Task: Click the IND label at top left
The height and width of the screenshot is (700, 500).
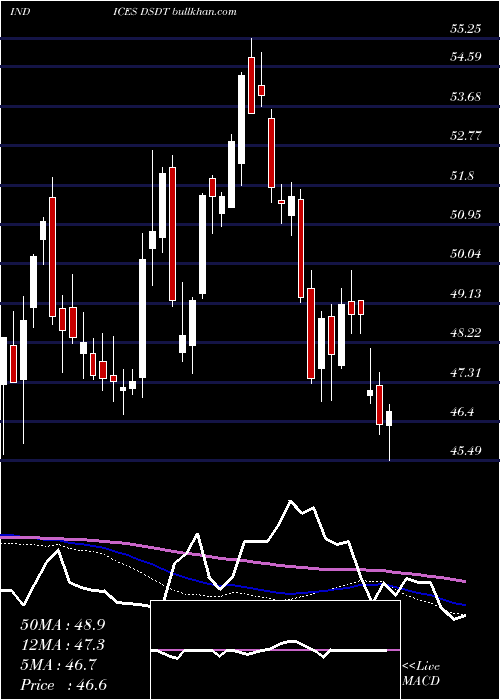Action: (20, 12)
